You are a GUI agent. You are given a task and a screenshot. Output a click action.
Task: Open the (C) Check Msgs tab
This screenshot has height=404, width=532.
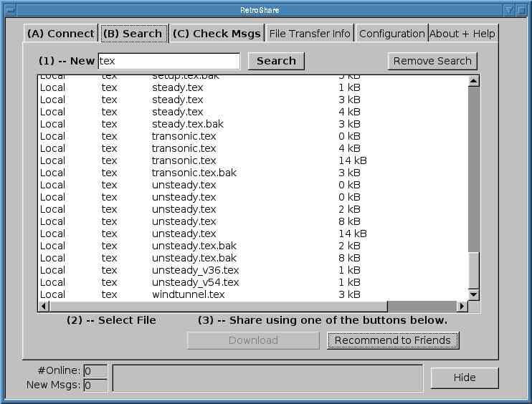coord(217,34)
